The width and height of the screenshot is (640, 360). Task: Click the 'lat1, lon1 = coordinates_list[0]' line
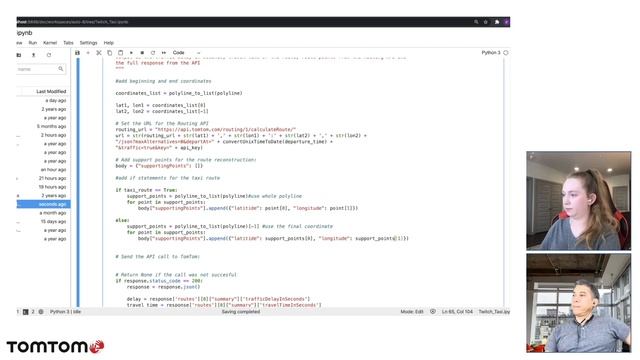point(160,105)
